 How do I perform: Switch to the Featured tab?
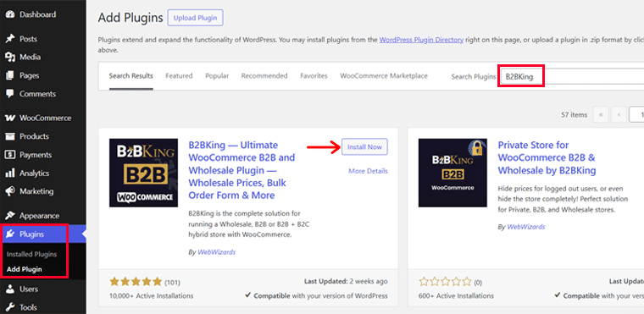(x=179, y=76)
